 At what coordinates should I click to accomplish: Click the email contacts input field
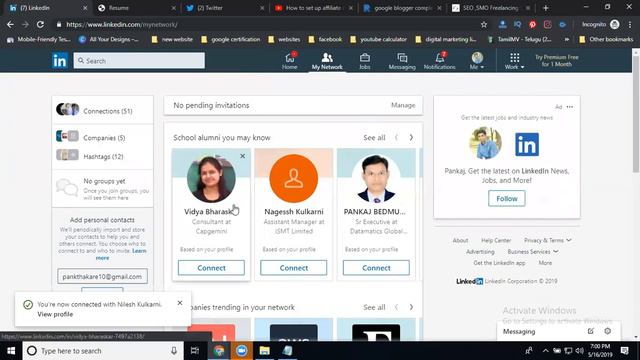pyautogui.click(x=102, y=276)
